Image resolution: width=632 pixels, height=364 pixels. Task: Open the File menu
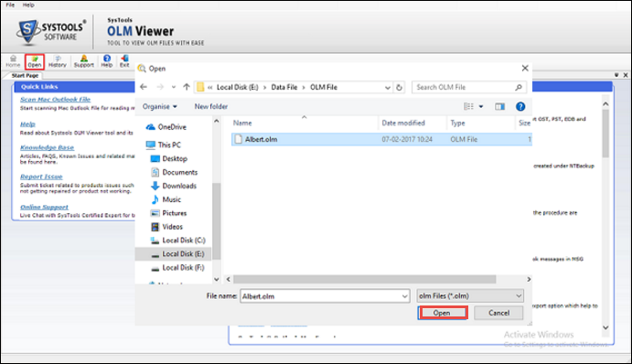coord(10,5)
